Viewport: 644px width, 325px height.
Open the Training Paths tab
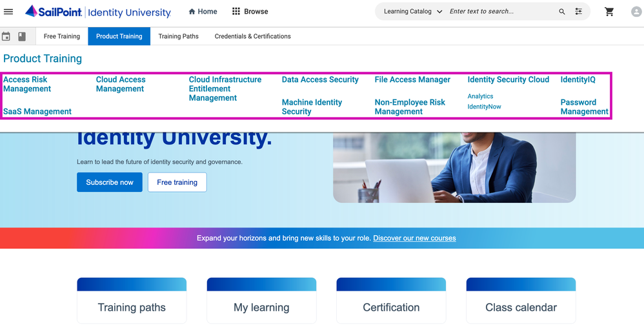click(x=178, y=37)
